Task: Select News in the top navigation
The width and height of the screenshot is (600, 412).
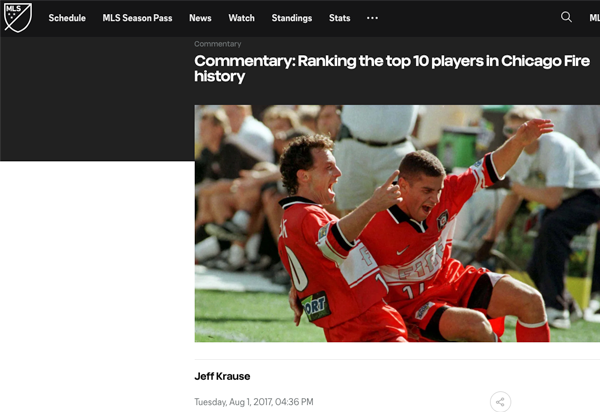Action: (x=200, y=18)
